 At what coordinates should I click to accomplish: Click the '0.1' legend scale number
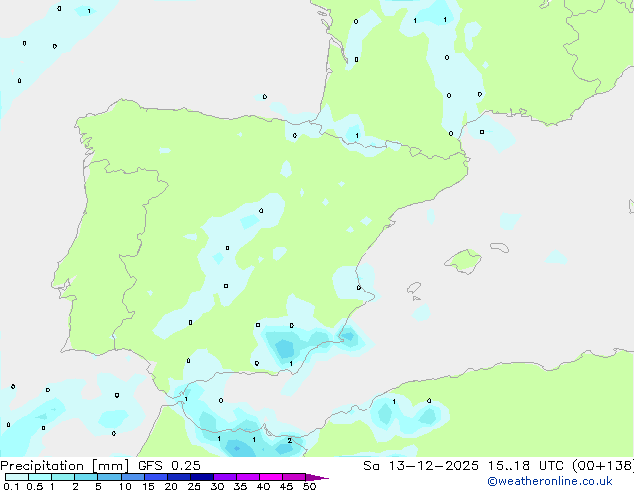[11, 486]
